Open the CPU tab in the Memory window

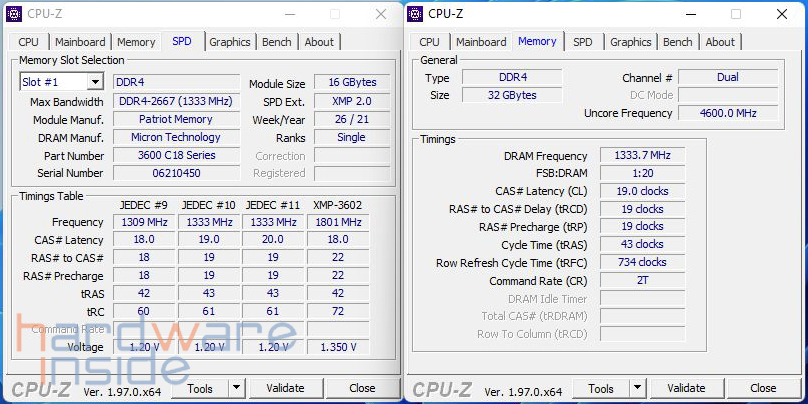click(x=430, y=42)
